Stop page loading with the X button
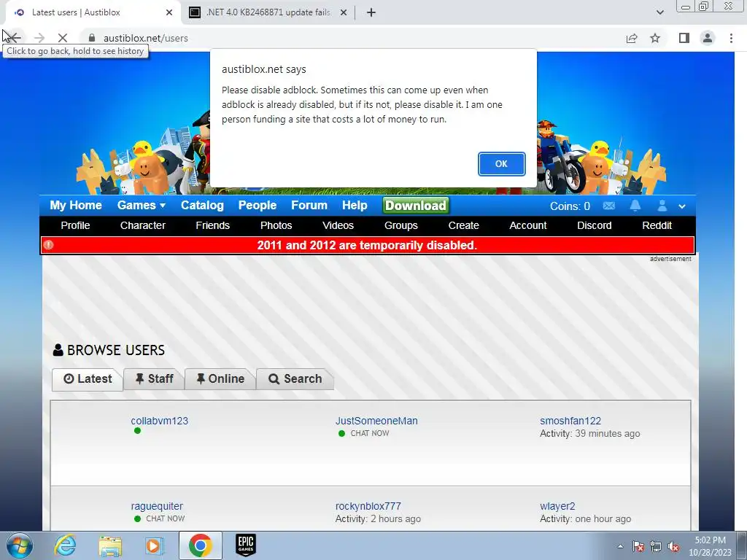Viewport: 747px width, 560px height. tap(63, 38)
